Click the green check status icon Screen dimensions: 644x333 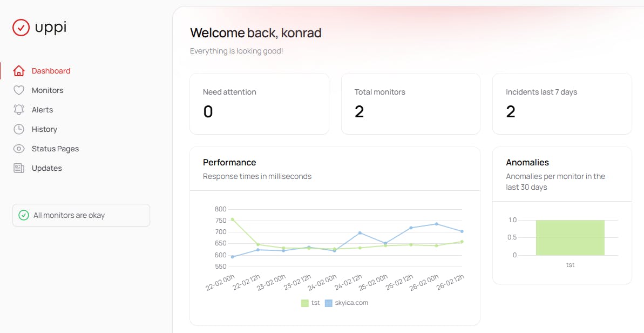[24, 215]
